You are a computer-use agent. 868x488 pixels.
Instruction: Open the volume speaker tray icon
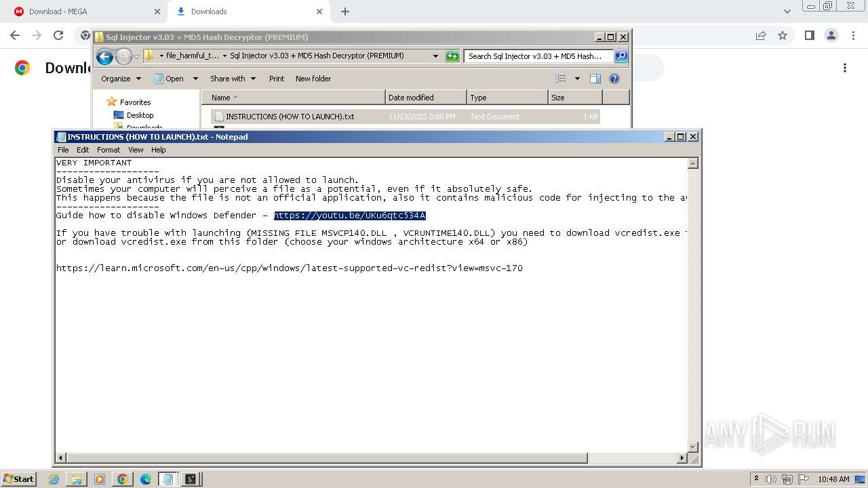[771, 479]
